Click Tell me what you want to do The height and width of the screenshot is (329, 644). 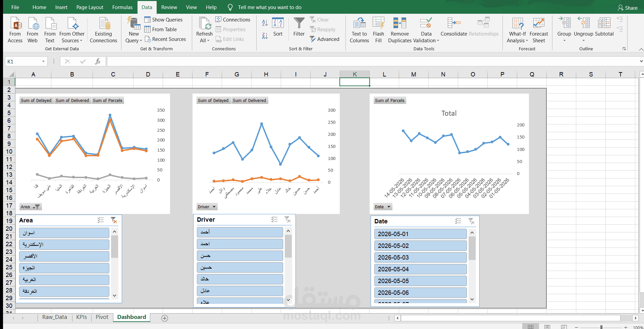(270, 7)
